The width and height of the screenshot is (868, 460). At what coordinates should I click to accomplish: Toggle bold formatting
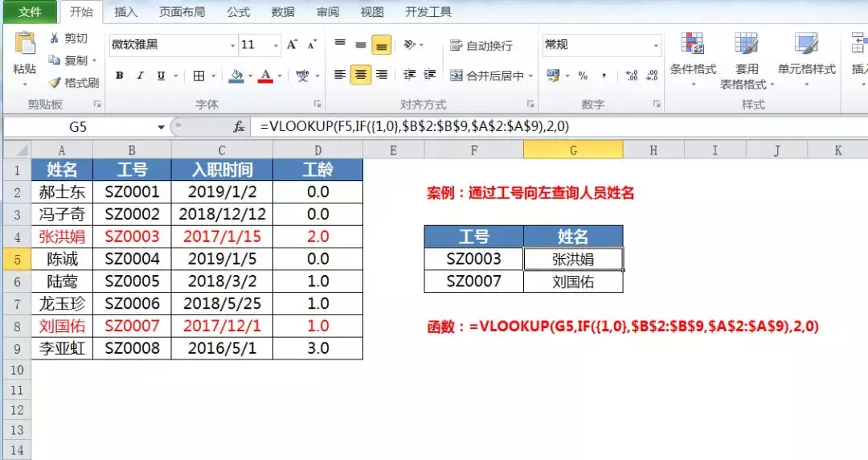tap(120, 76)
